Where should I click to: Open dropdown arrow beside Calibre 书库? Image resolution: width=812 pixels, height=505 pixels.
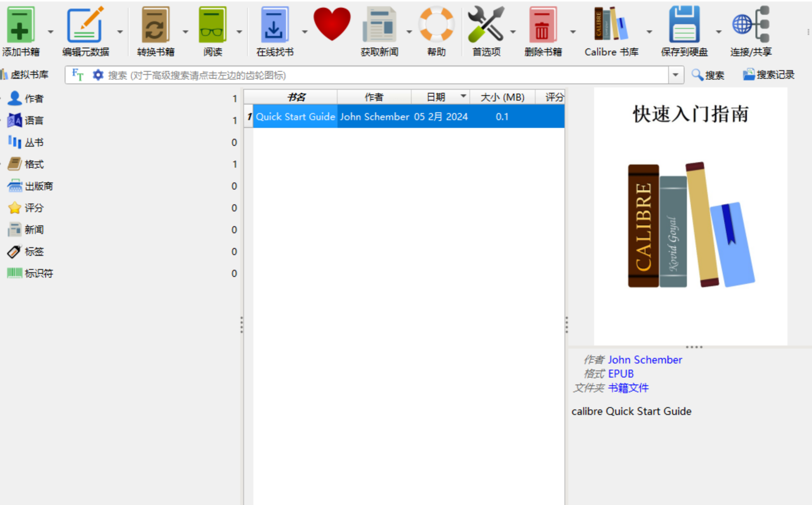(649, 32)
